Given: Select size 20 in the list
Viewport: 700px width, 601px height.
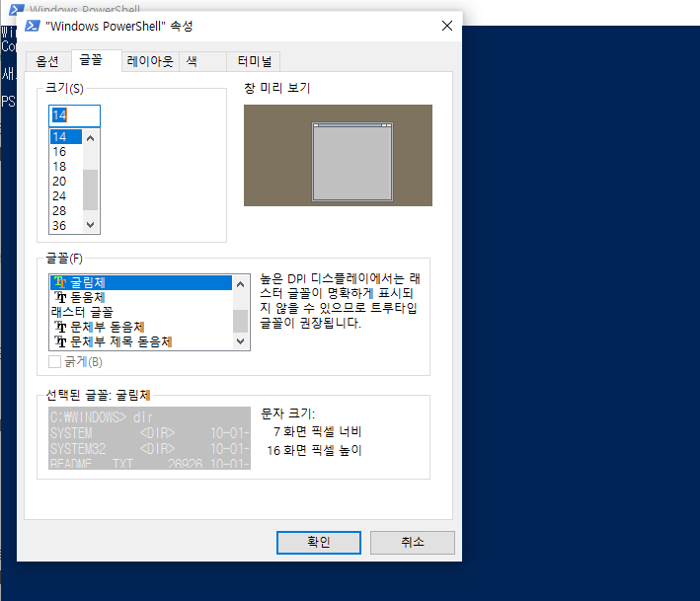Looking at the screenshot, I should click(x=66, y=182).
